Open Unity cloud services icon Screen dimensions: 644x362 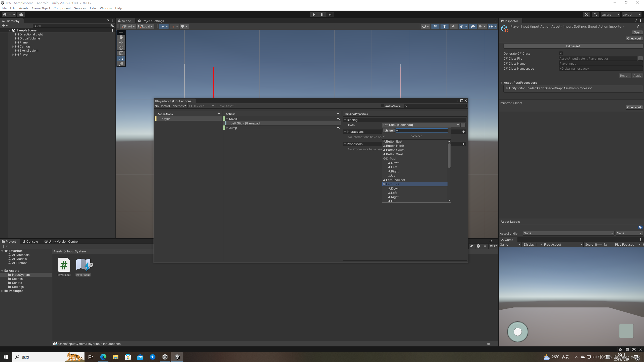(21, 15)
